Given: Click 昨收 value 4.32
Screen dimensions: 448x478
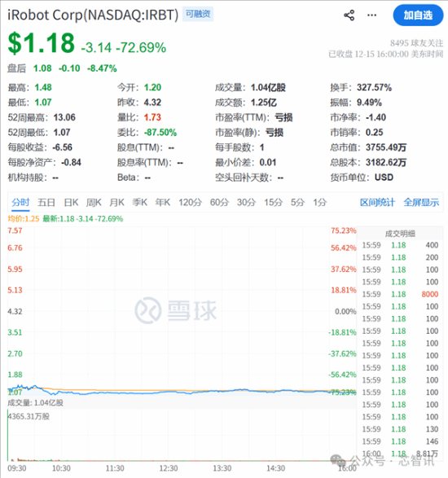Looking at the screenshot, I should (152, 103).
